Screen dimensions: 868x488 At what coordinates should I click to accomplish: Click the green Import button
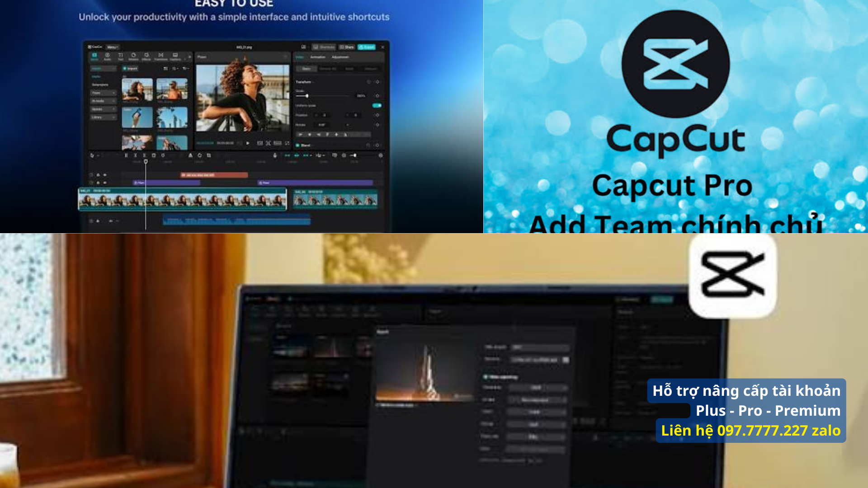[131, 69]
